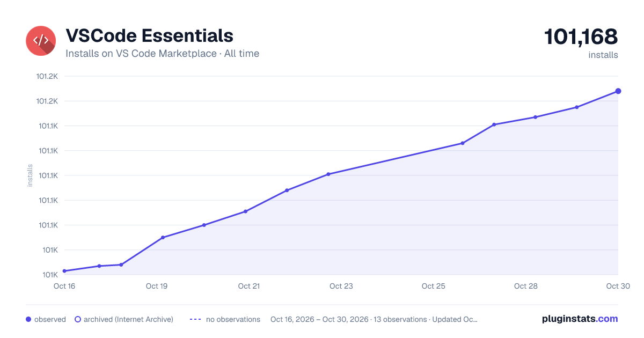Click the red VSCode Essentials code logo
644x338 pixels.
(x=41, y=41)
